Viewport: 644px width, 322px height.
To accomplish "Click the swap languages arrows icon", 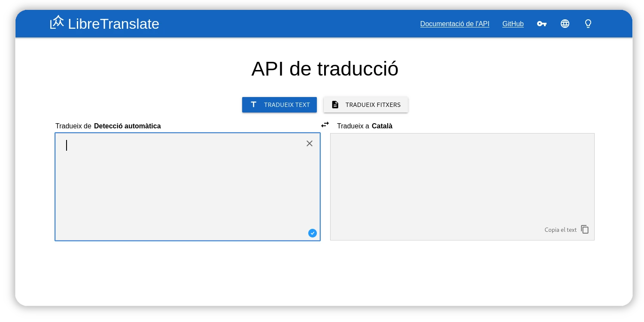I will coord(325,125).
